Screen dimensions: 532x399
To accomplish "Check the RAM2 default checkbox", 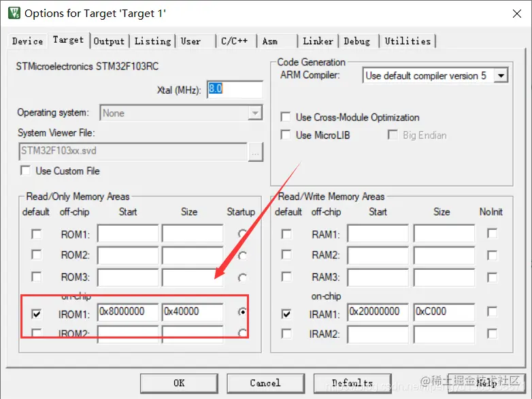I will click(286, 255).
